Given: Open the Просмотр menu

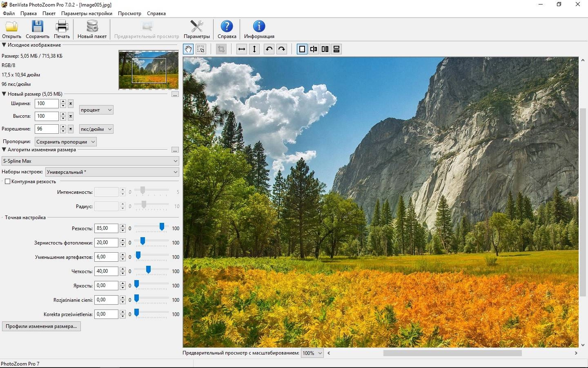Looking at the screenshot, I should click(129, 13).
